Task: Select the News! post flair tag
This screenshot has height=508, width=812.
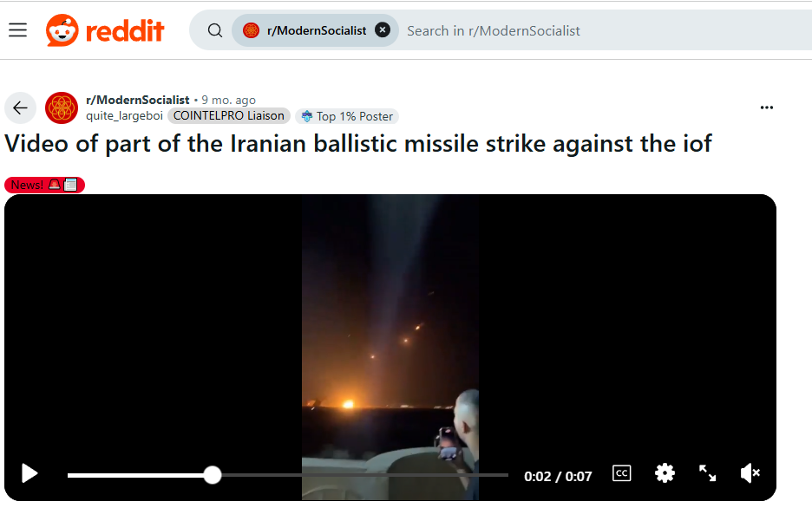Action: [x=44, y=185]
